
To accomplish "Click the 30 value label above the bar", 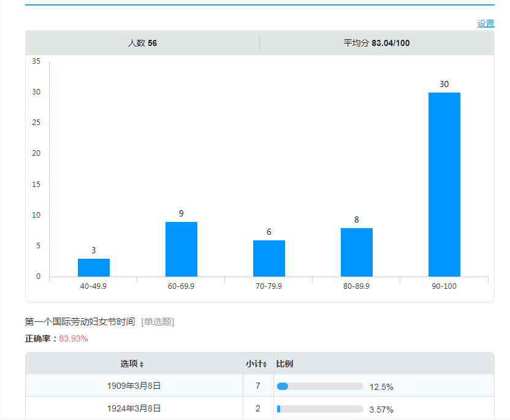I will coord(444,84).
